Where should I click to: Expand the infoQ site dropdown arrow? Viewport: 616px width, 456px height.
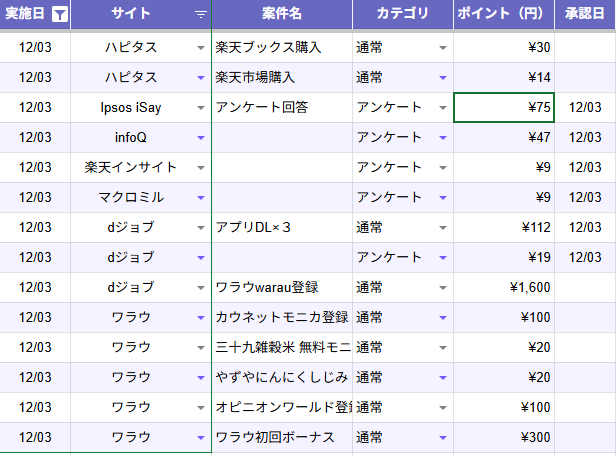(x=201, y=138)
